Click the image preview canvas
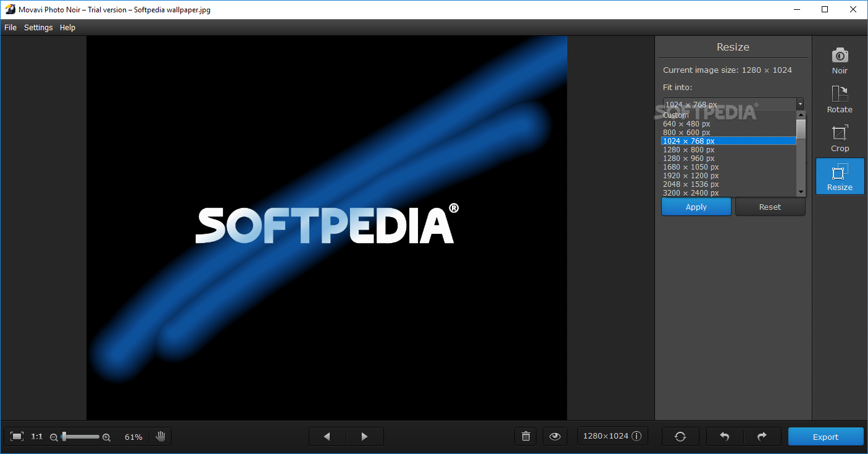Viewport: 868px width, 454px height. point(327,228)
